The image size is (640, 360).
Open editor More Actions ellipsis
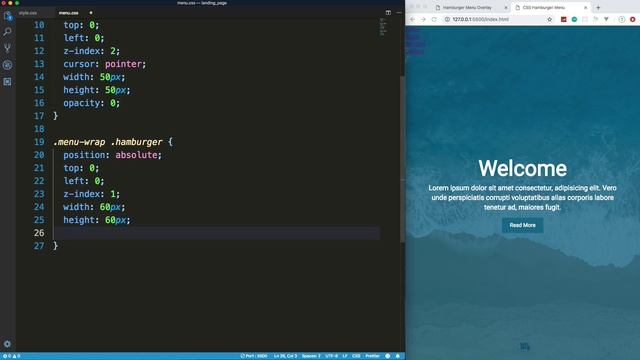pyautogui.click(x=399, y=13)
